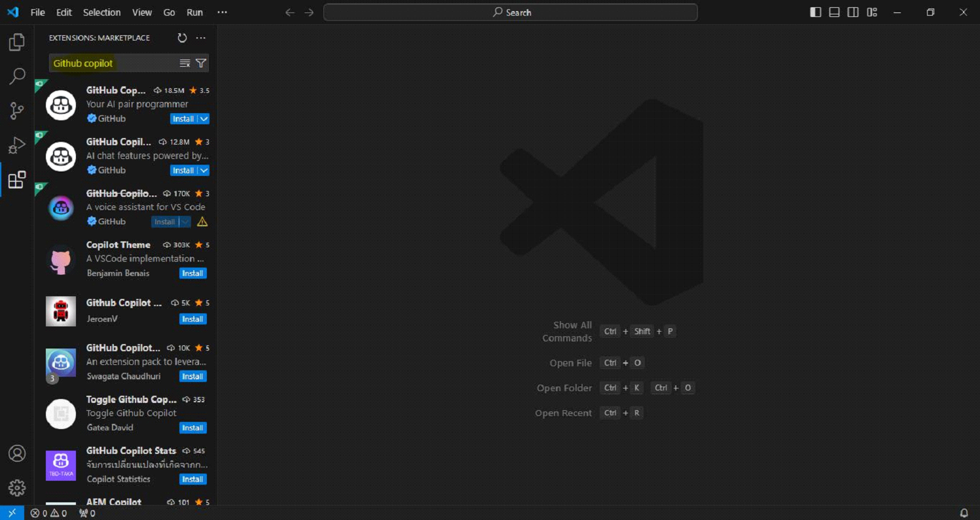Image resolution: width=980 pixels, height=520 pixels.
Task: Open the Explorer view in activity bar
Action: tap(17, 43)
